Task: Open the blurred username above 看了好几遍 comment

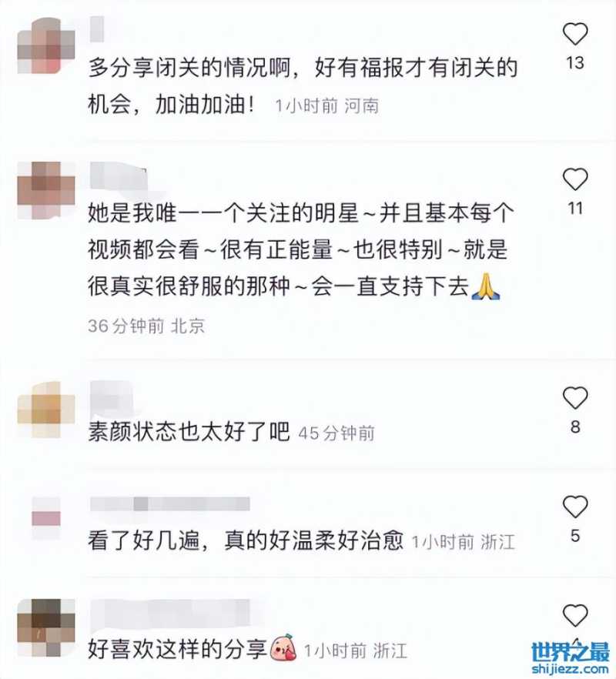Action: [x=170, y=504]
